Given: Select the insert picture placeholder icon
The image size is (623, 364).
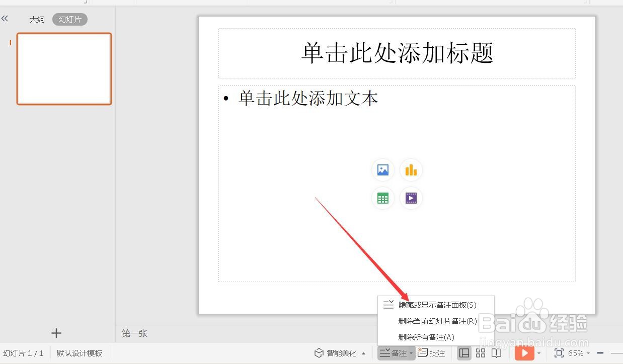Looking at the screenshot, I should click(382, 169).
